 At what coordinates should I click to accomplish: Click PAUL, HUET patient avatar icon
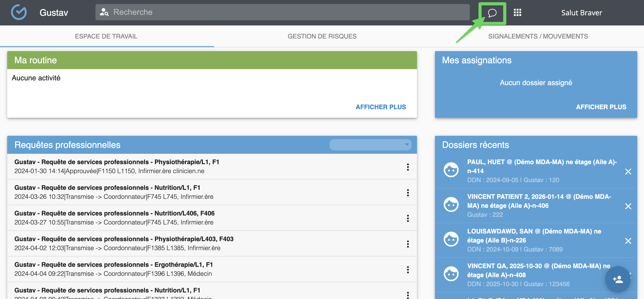451,170
